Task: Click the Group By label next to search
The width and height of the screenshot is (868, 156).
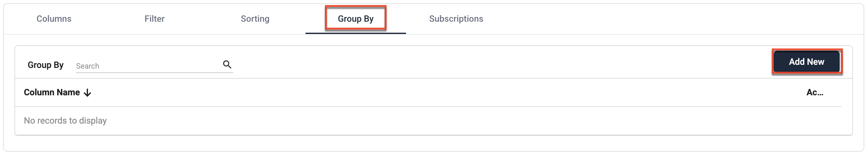Action: (x=46, y=65)
